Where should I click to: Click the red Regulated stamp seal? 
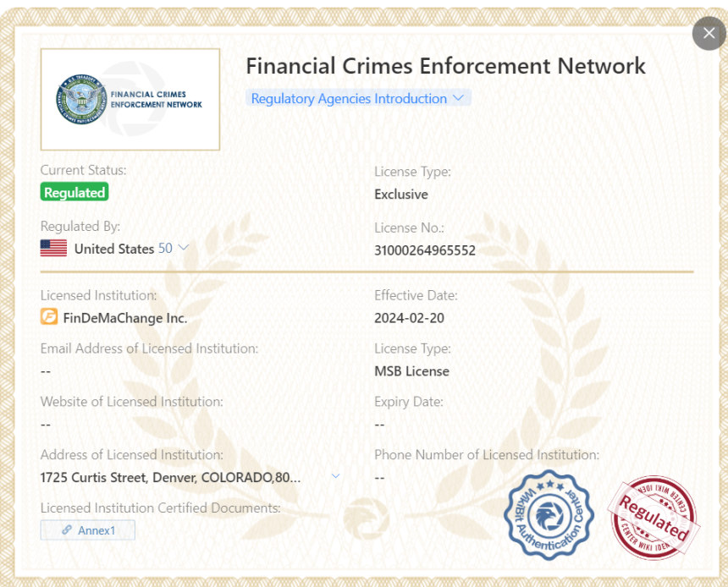pos(654,517)
